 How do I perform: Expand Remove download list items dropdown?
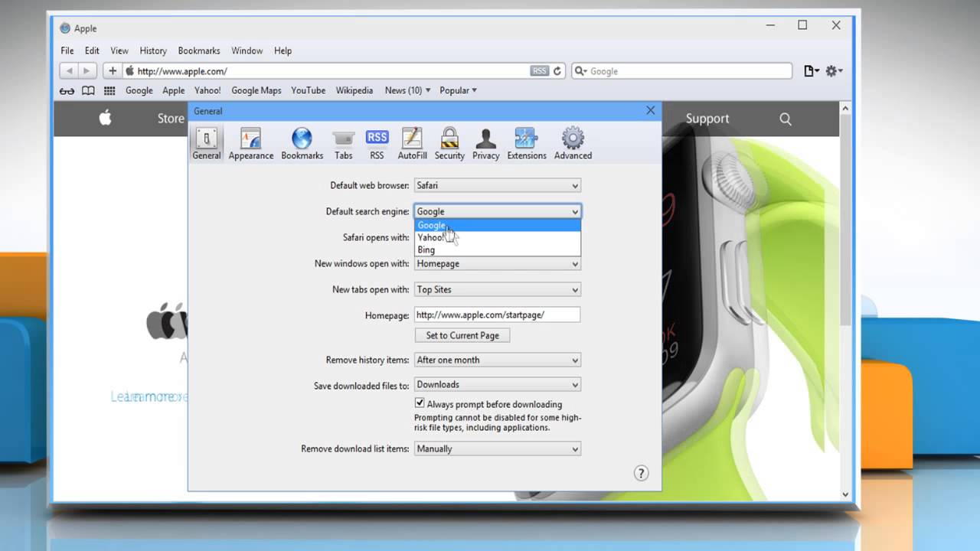(497, 448)
